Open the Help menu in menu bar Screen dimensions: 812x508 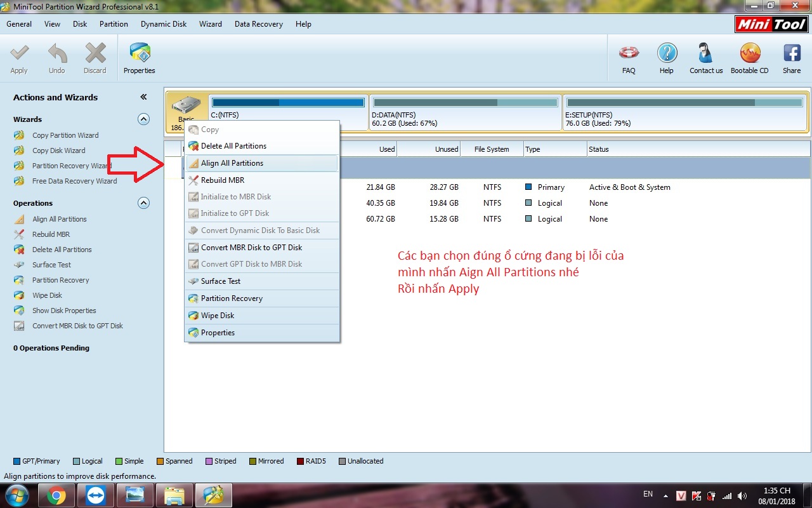pos(303,24)
